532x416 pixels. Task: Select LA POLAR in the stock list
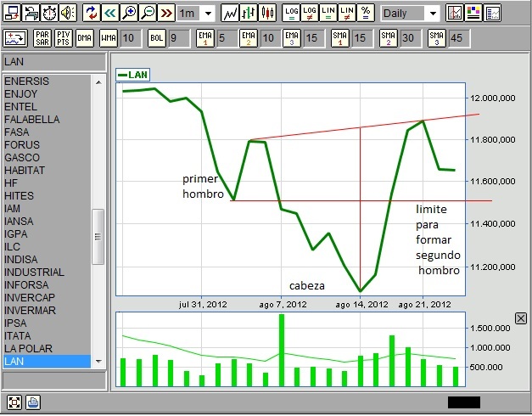[47, 349]
